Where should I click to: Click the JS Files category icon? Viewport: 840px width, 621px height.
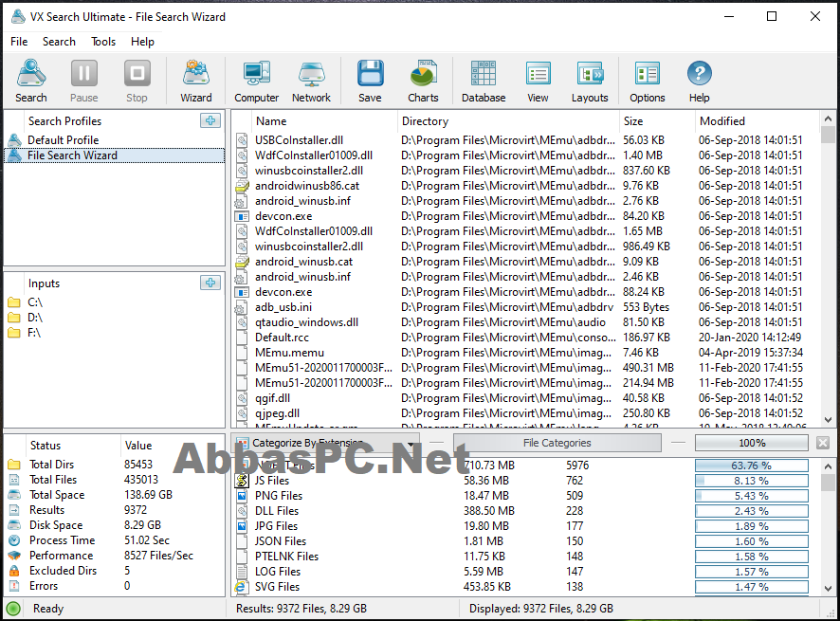click(x=242, y=481)
